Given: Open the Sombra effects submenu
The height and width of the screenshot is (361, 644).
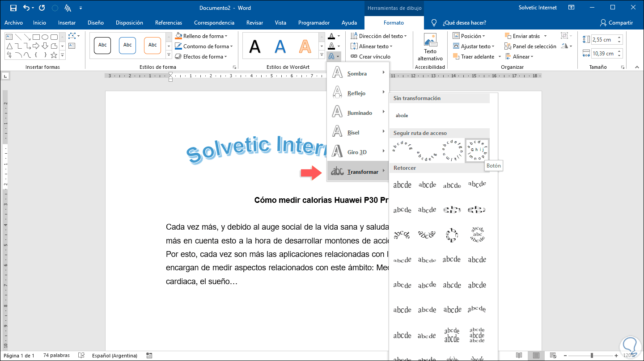Looking at the screenshot, I should coord(358,73).
